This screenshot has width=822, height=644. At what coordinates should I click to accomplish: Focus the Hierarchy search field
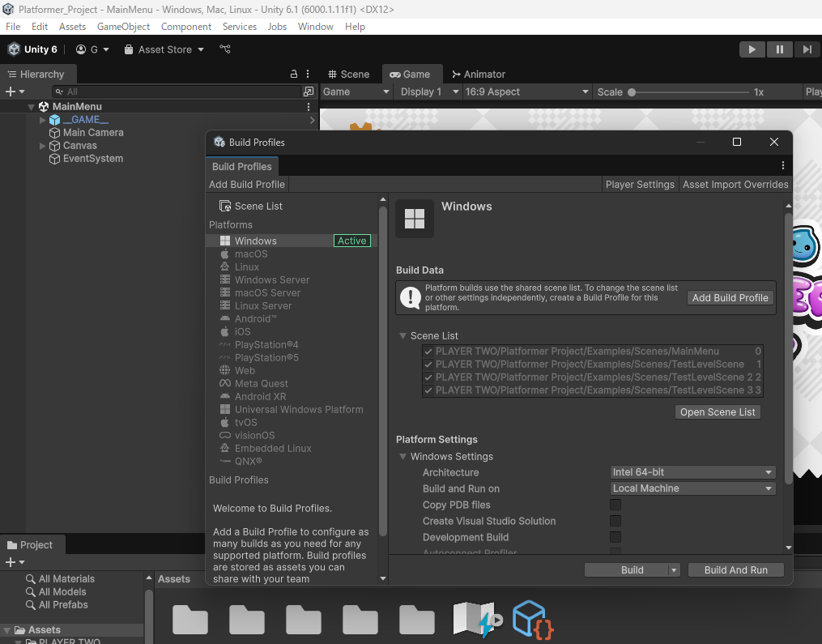[177, 92]
